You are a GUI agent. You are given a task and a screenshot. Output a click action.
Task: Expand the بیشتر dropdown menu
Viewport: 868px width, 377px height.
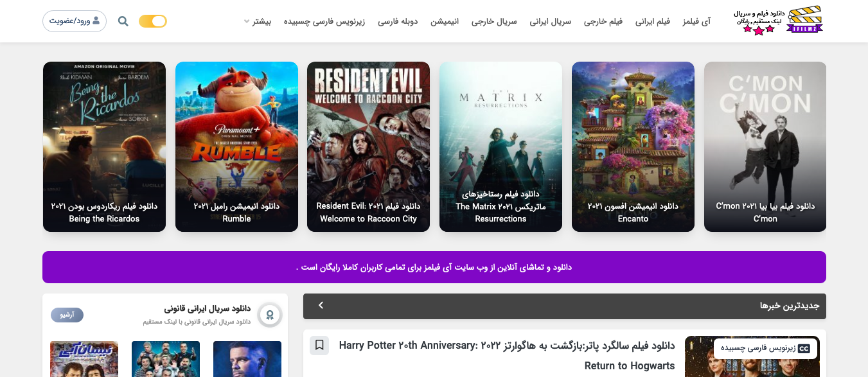tap(257, 21)
